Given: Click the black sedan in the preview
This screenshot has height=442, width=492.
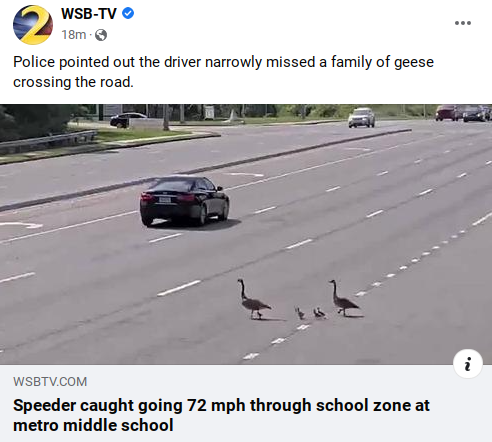Looking at the screenshot, I should point(184,201).
